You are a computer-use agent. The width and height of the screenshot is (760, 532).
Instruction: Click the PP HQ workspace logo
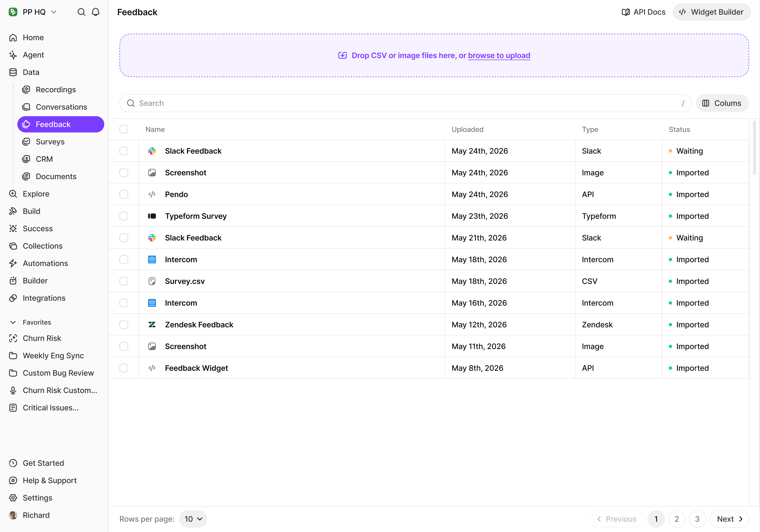[13, 12]
